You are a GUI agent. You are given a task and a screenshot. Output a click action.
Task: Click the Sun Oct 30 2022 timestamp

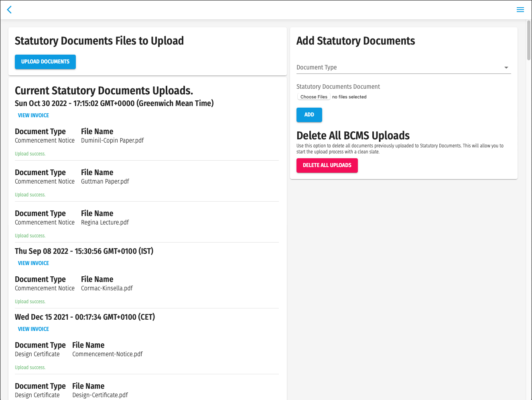[114, 103]
